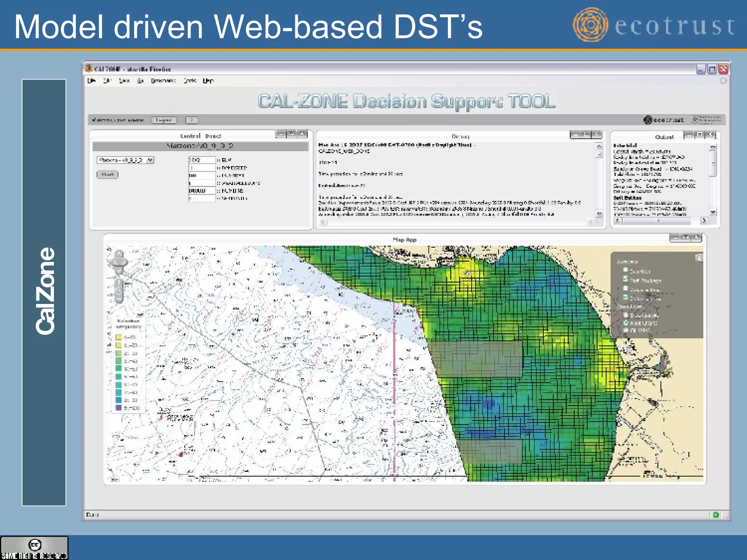747x560 pixels.
Task: Close the Map App window
Action: (x=696, y=238)
